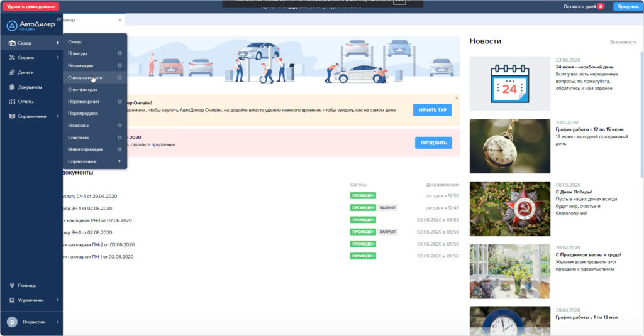Open the document row РН-1 от 02.06.2020
The image size is (644, 336).
pyautogui.click(x=261, y=220)
